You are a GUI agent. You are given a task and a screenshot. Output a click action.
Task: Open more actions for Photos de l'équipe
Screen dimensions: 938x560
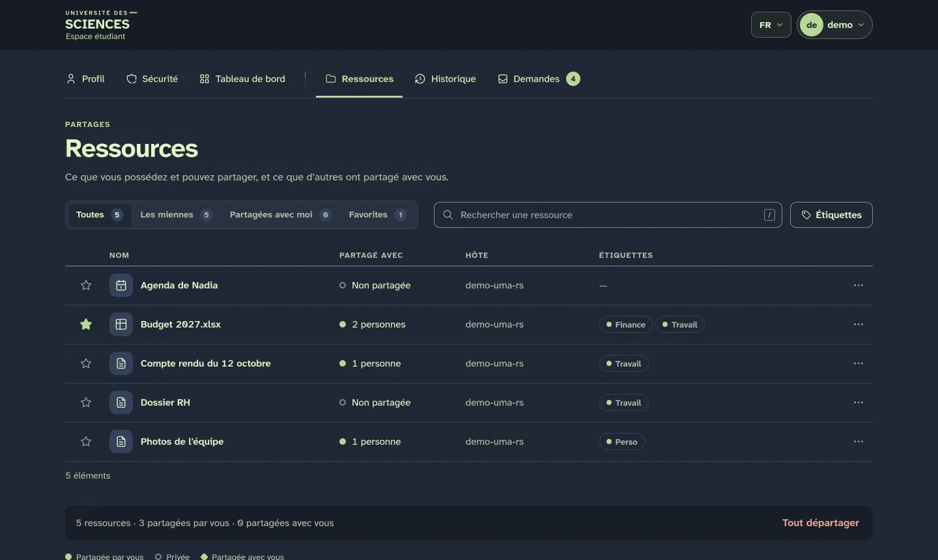point(859,441)
